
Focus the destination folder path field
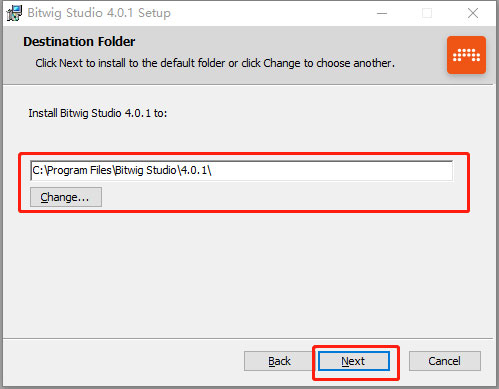pyautogui.click(x=242, y=170)
